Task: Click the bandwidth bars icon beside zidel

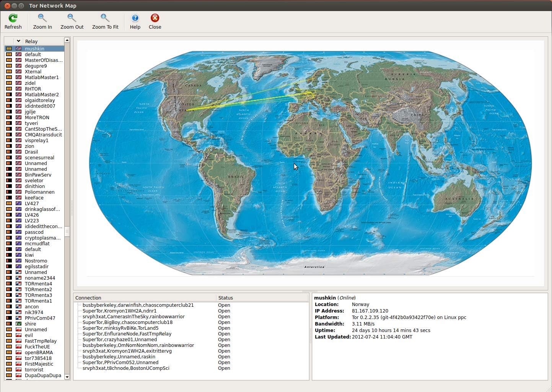Action: (x=10, y=83)
